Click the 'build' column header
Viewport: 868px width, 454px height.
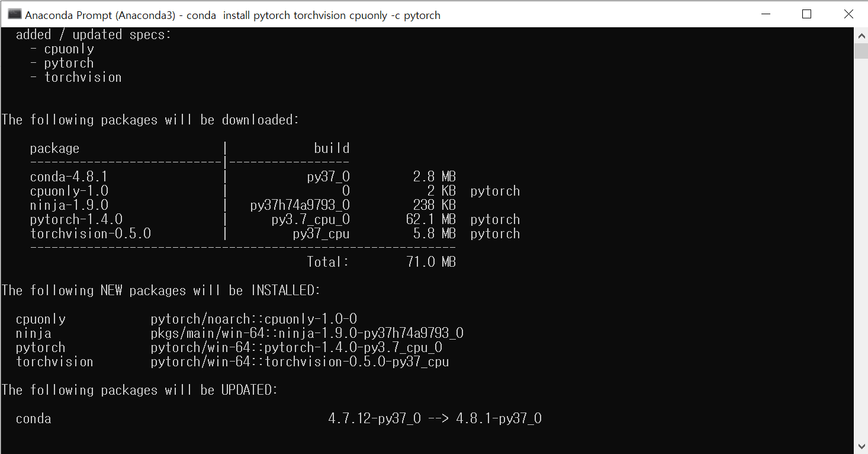(x=332, y=148)
